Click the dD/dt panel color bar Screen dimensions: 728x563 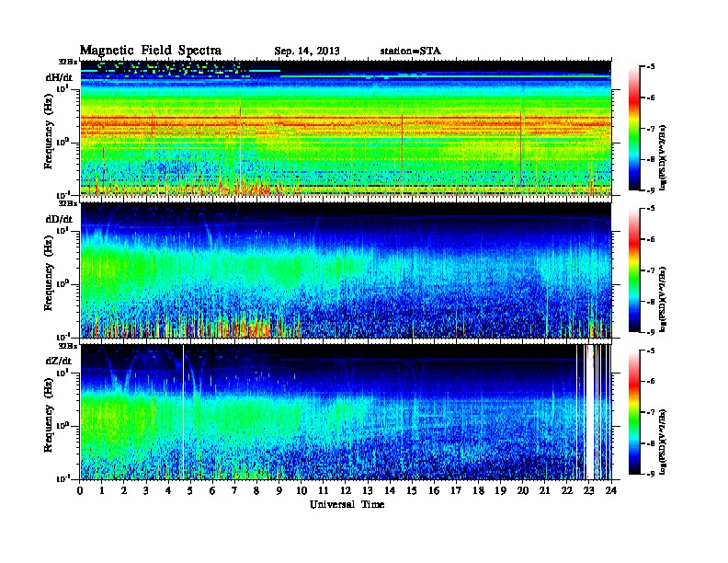click(633, 270)
